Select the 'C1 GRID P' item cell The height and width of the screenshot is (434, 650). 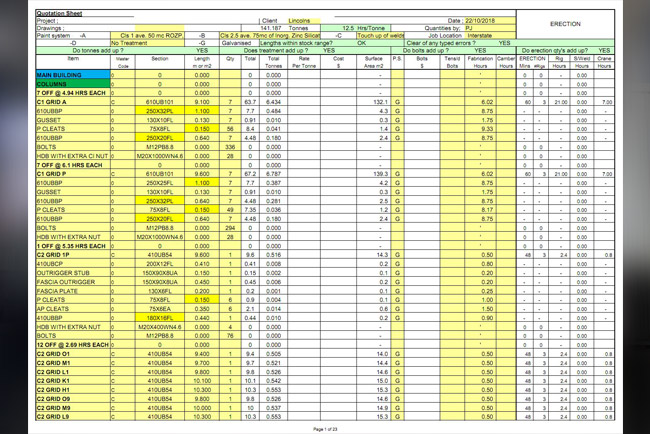click(73, 174)
